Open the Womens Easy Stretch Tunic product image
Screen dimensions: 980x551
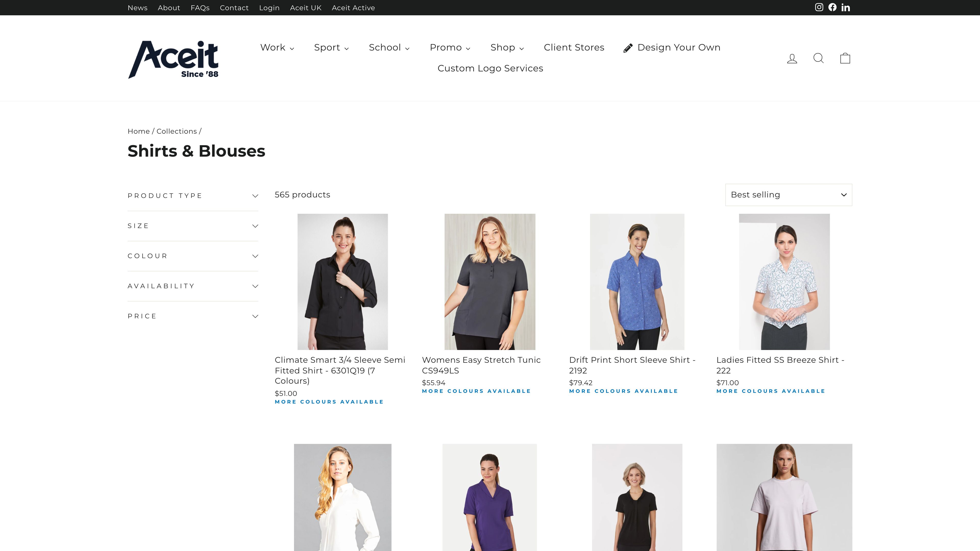pos(490,282)
